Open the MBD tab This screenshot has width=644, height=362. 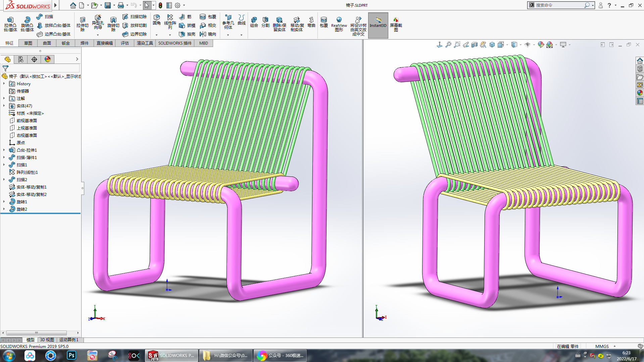(x=204, y=43)
